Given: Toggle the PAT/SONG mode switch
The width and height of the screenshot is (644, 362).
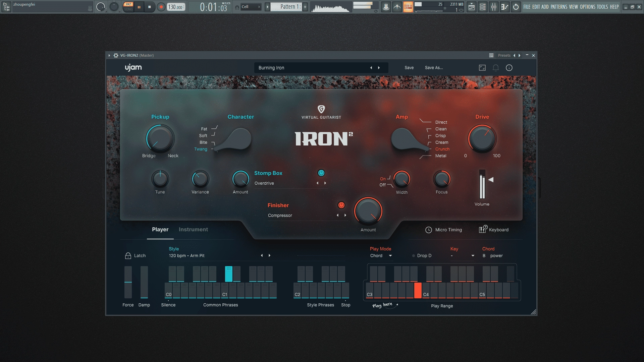Looking at the screenshot, I should tap(128, 7).
